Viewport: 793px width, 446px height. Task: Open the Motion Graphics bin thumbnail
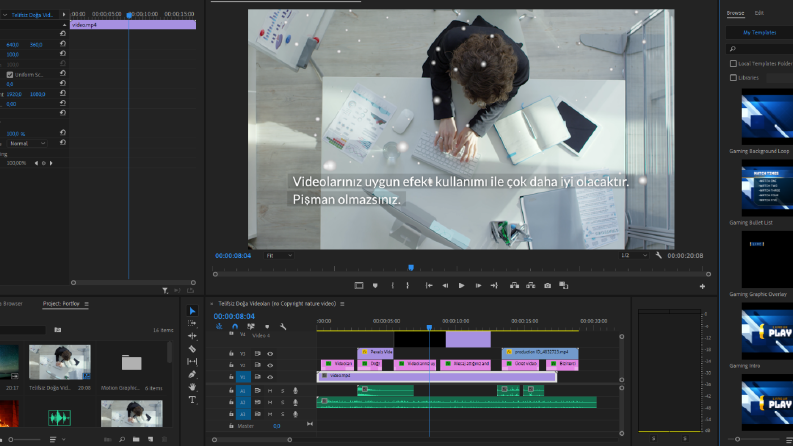click(131, 362)
